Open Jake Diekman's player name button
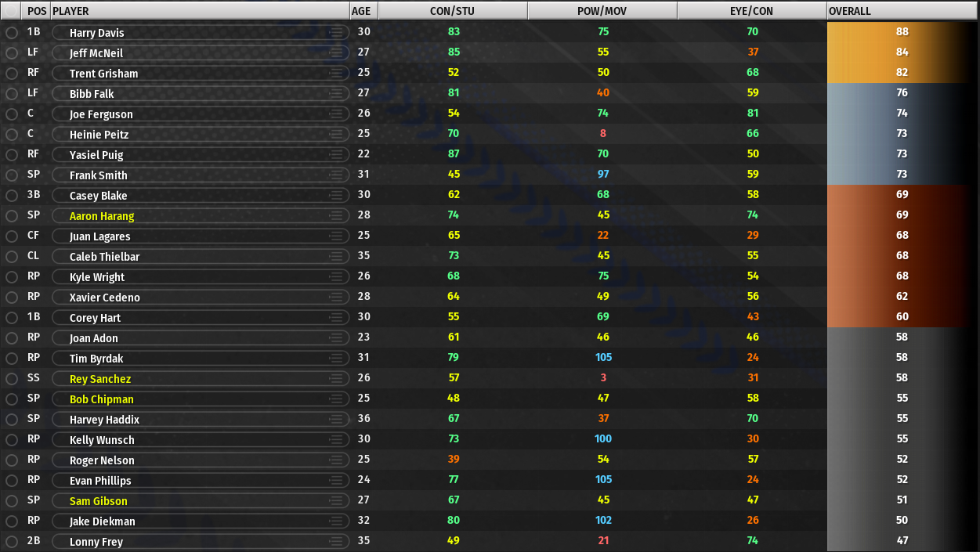The width and height of the screenshot is (980, 552). (201, 521)
